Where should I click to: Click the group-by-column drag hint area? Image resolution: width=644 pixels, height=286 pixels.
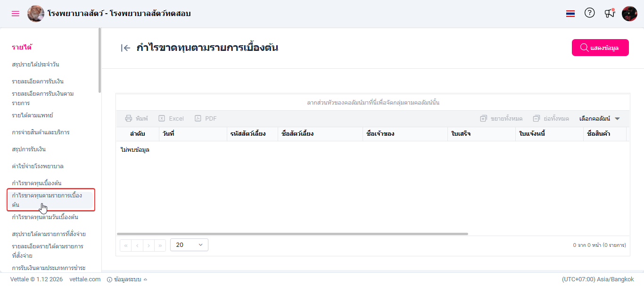click(x=373, y=103)
